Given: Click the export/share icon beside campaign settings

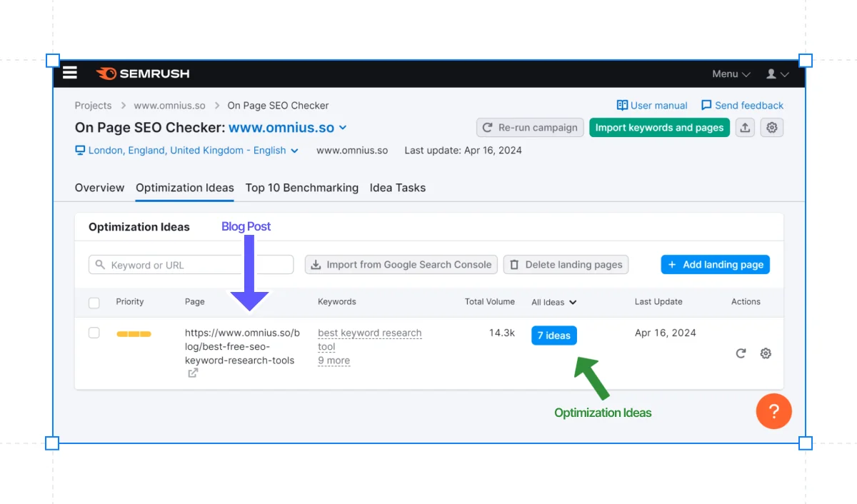Looking at the screenshot, I should point(745,127).
